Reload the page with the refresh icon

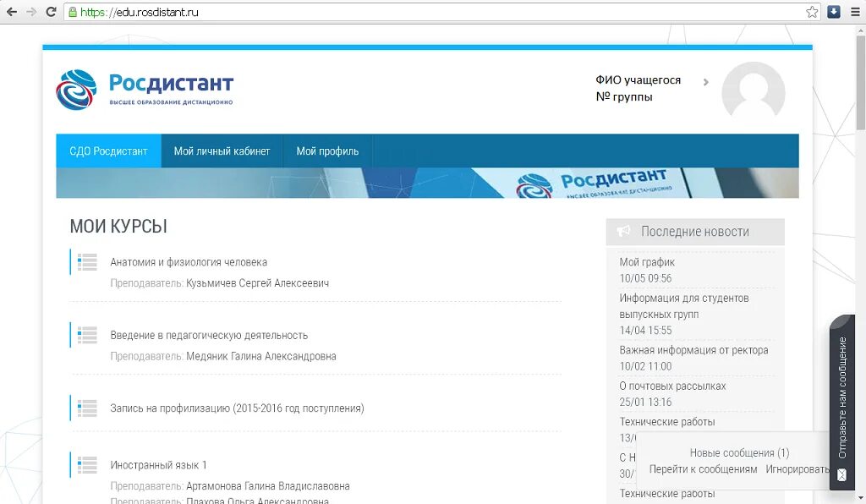coord(51,12)
